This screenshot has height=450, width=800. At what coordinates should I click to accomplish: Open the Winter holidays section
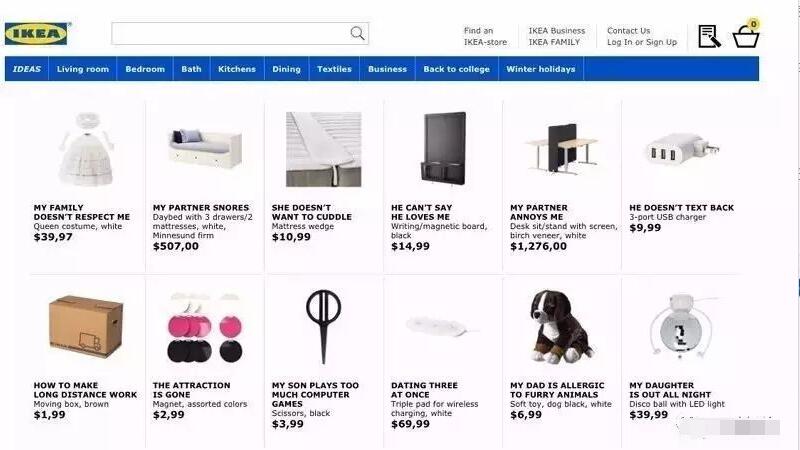click(x=540, y=69)
